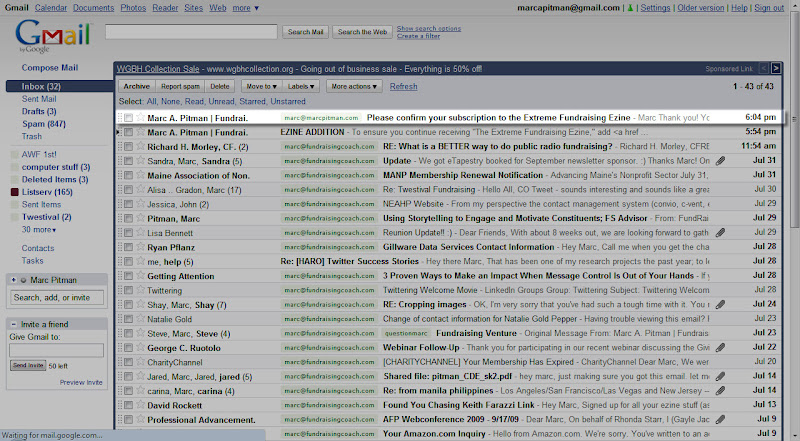This screenshot has width=800, height=441.
Task: Collapse the Invite a friend panel
Action: (x=13, y=324)
